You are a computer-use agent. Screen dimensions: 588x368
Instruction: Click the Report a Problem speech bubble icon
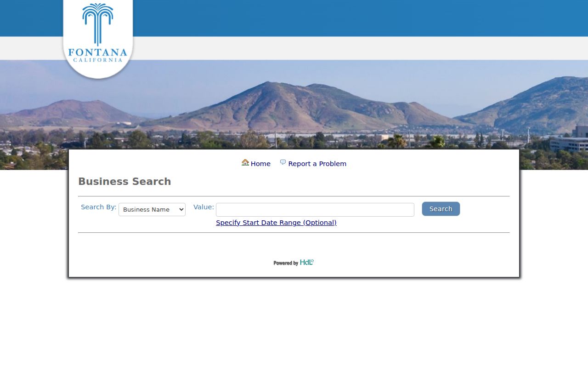click(x=283, y=162)
